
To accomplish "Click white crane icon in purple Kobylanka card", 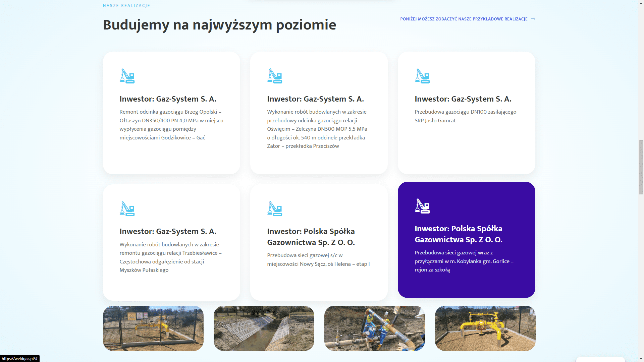I will click(x=422, y=206).
